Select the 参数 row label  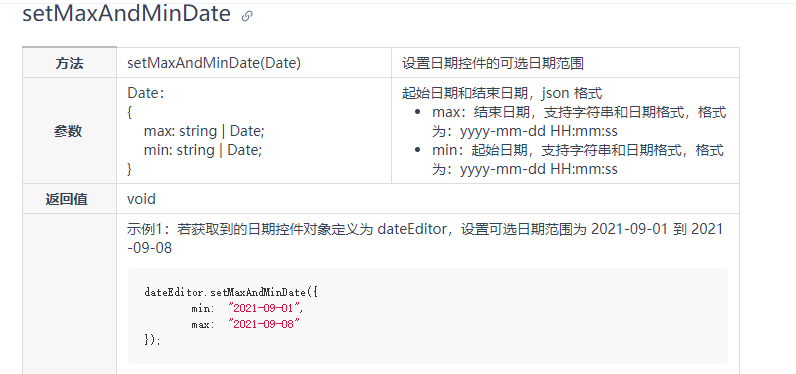68,131
